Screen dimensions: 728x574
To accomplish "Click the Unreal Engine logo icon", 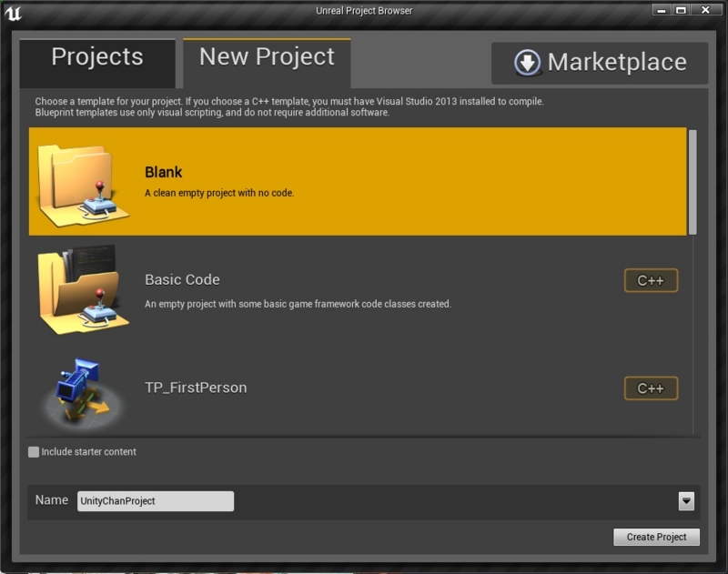I will (x=13, y=14).
